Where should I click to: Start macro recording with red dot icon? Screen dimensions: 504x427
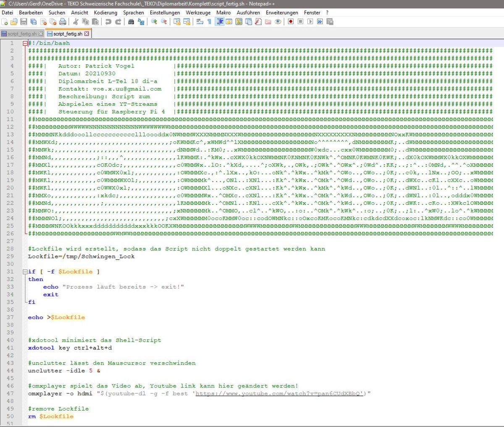point(291,22)
